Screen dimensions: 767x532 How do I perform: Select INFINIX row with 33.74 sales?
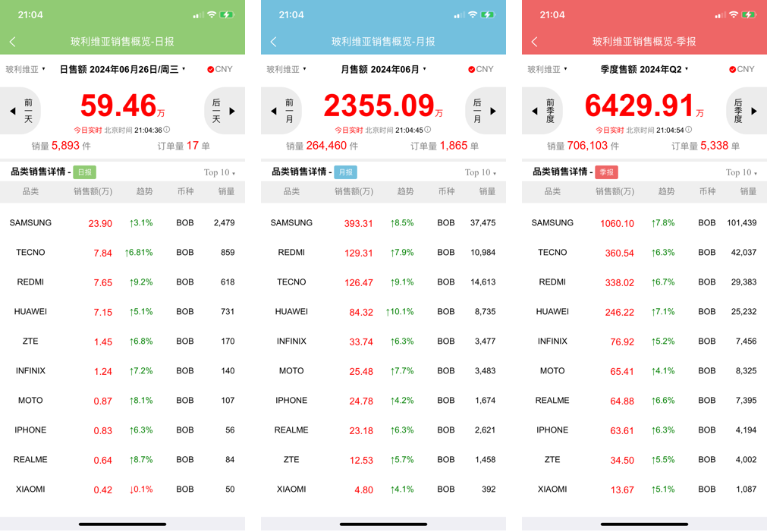(x=384, y=342)
